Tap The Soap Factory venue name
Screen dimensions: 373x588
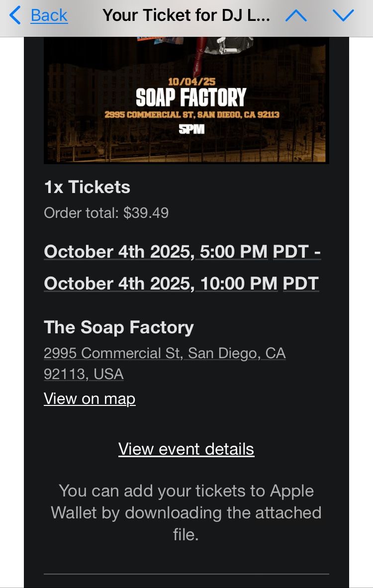(119, 327)
